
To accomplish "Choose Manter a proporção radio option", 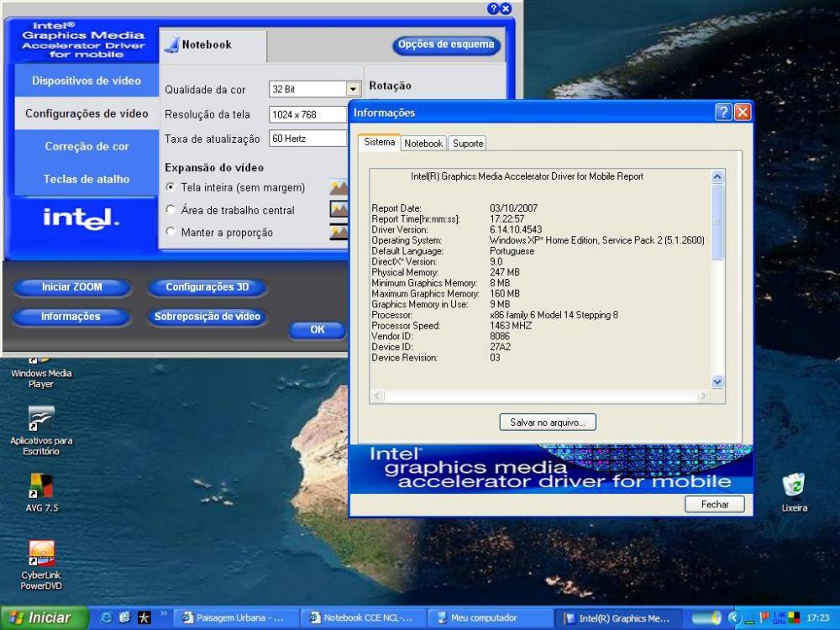I will [171, 233].
